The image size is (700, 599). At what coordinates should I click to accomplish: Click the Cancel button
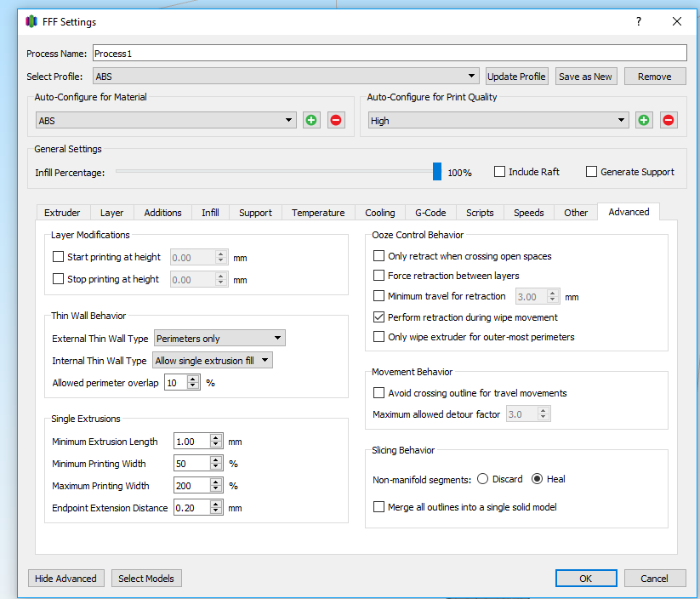tap(654, 579)
